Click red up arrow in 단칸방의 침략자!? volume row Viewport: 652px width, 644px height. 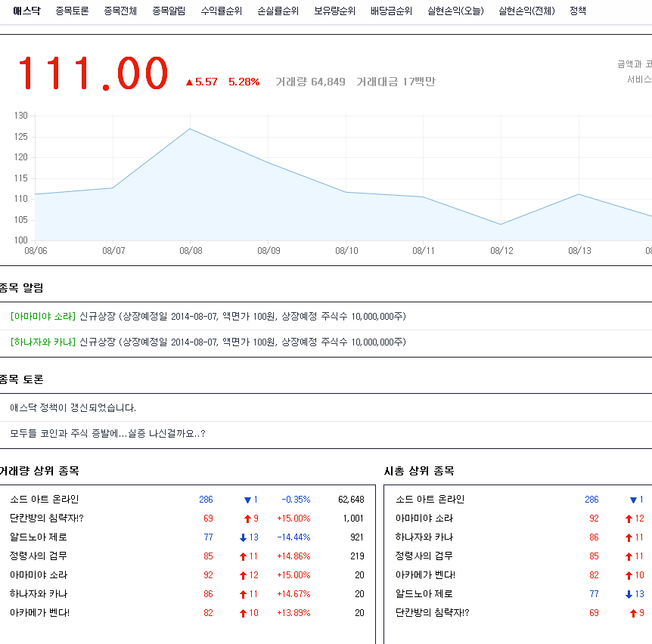coord(247,519)
